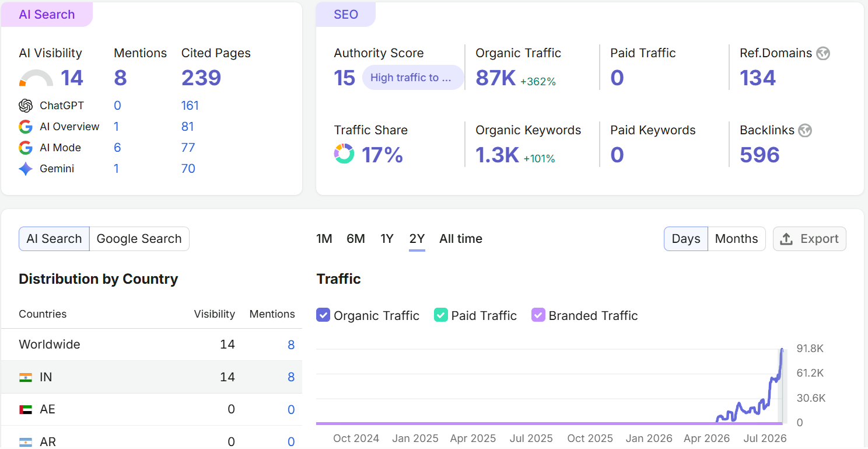Sort by the Visibility column header
This screenshot has width=868, height=449.
215,314
